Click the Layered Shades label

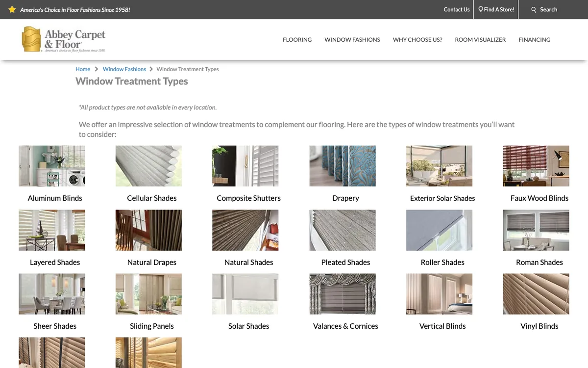55,263
